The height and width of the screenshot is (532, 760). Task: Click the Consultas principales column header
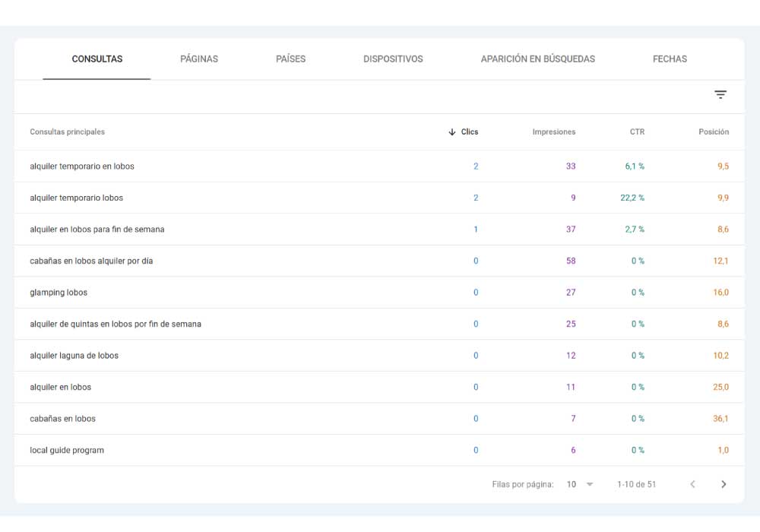point(68,132)
